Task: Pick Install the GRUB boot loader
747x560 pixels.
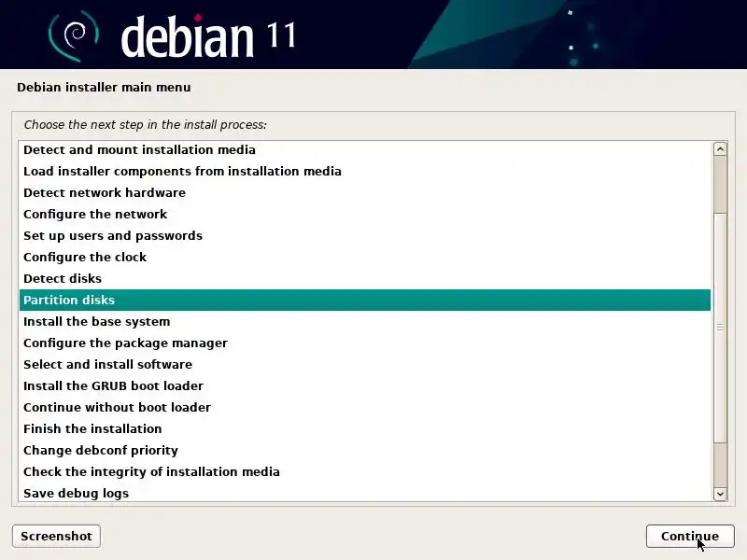Action: coord(365,385)
